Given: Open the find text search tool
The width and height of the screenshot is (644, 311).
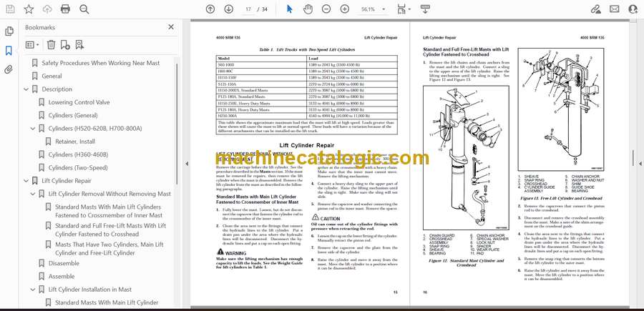Looking at the screenshot, I should pyautogui.click(x=84, y=9).
